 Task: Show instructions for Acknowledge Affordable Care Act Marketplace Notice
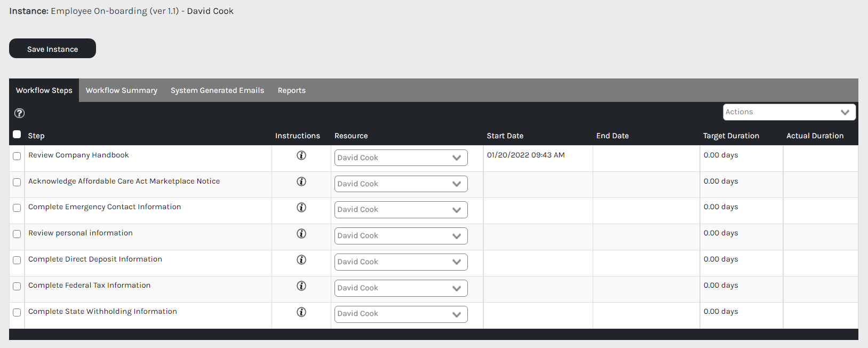tap(301, 181)
